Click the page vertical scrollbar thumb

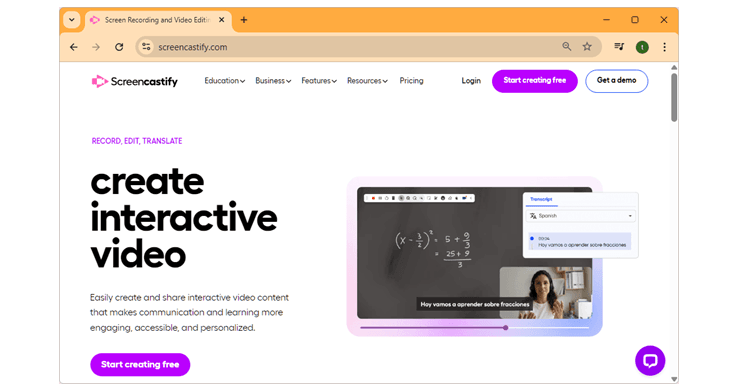(x=674, y=97)
